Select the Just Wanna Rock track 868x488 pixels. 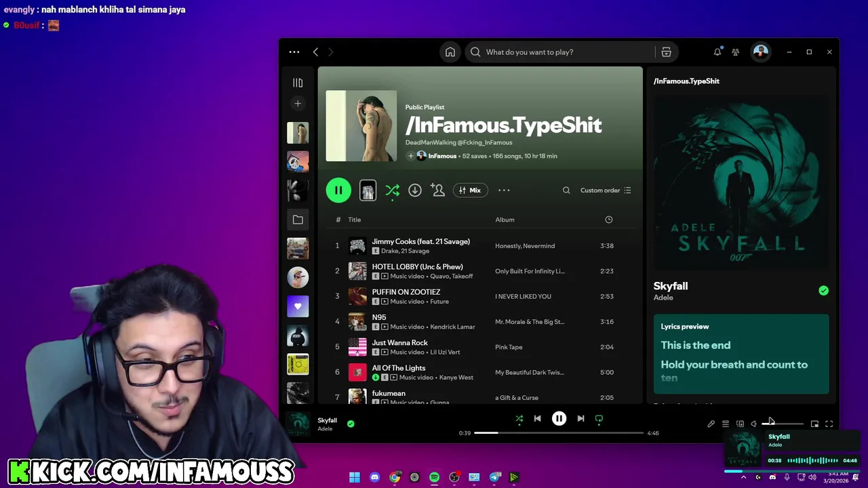coord(399,342)
